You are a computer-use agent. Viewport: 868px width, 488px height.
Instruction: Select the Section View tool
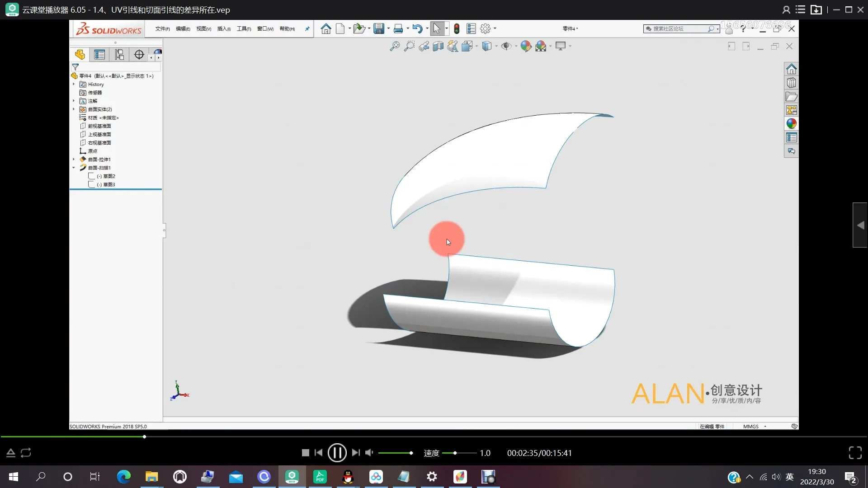[x=438, y=46]
